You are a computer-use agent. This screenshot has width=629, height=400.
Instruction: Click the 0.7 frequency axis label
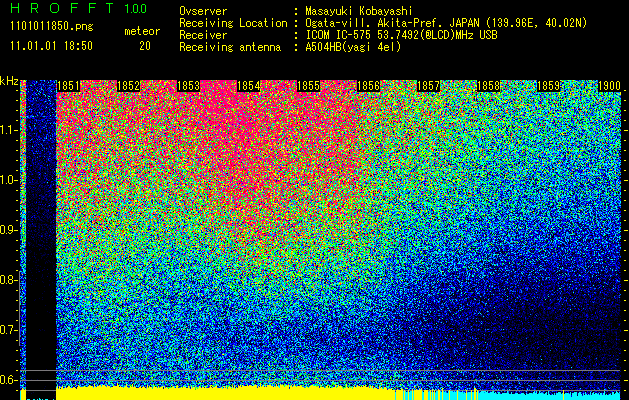pyautogui.click(x=8, y=330)
